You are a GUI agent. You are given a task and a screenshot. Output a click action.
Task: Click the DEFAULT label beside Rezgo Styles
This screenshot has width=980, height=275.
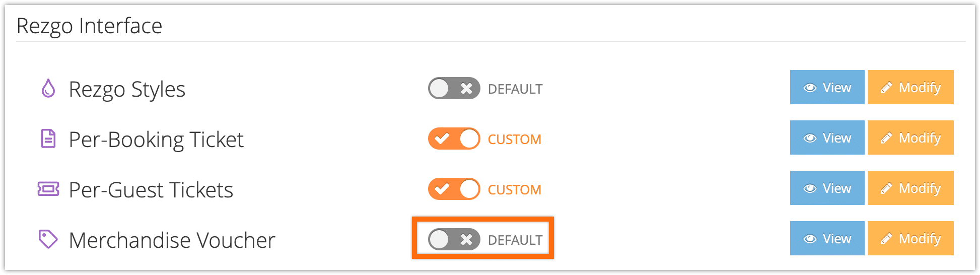point(515,89)
